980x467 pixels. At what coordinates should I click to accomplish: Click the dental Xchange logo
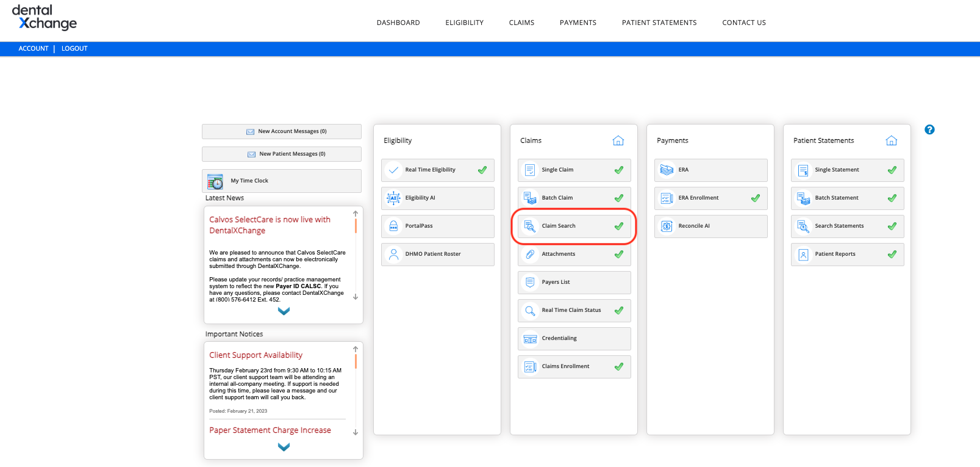click(x=45, y=18)
